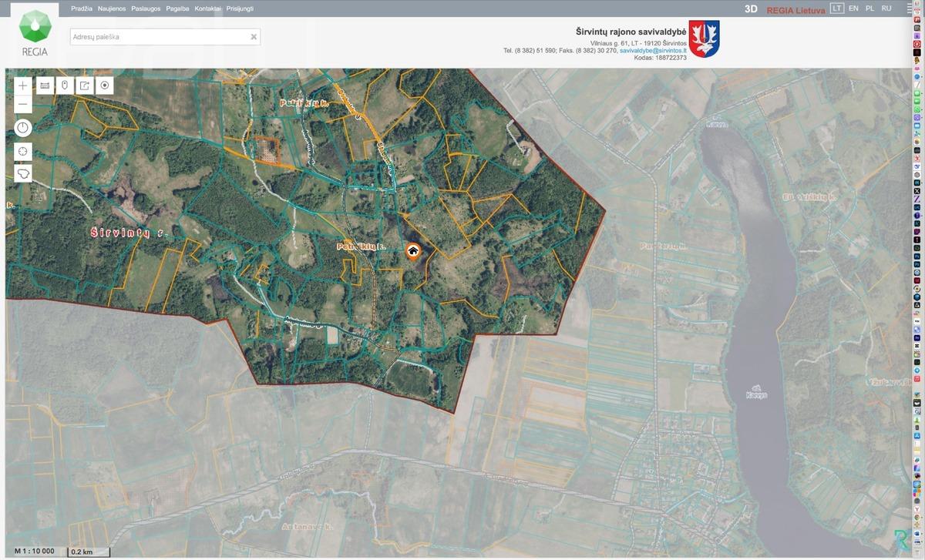Open the REGIA logo home link
Screen dimensions: 925x560
point(35,34)
